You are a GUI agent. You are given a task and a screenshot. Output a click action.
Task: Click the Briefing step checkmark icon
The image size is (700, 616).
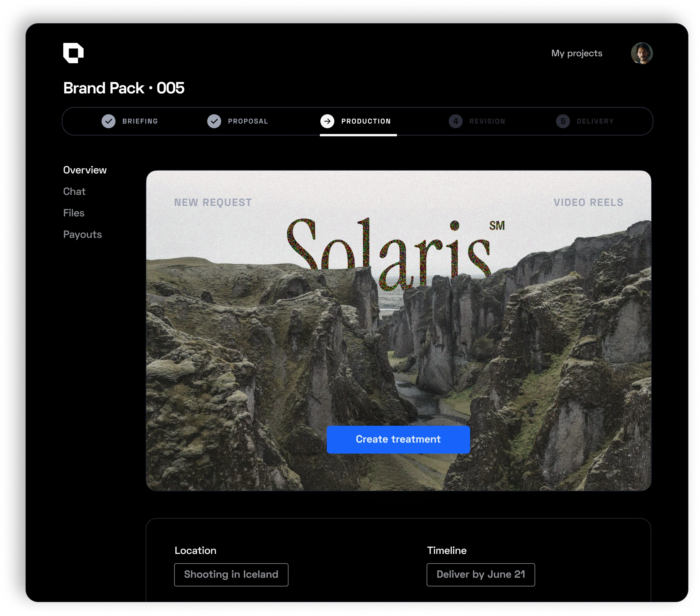coord(109,121)
